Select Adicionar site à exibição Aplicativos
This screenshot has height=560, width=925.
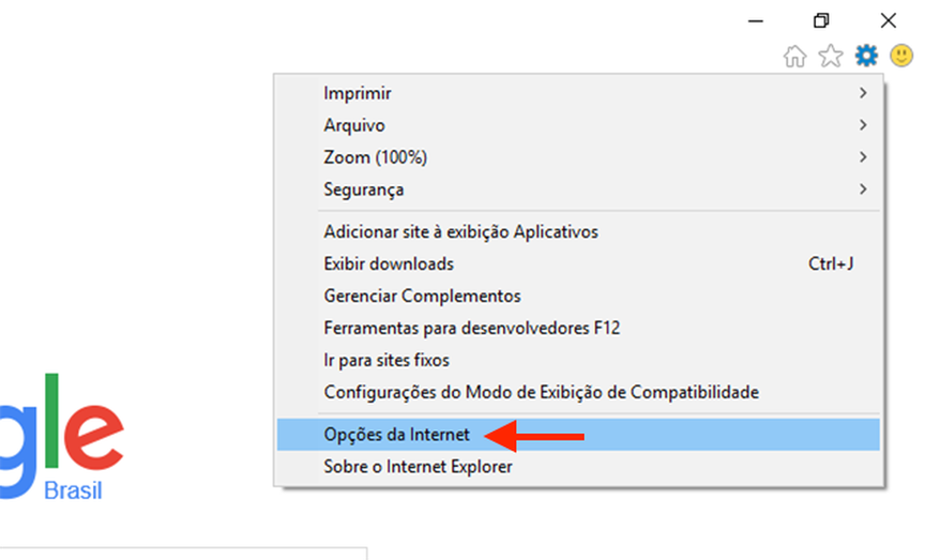point(462,231)
